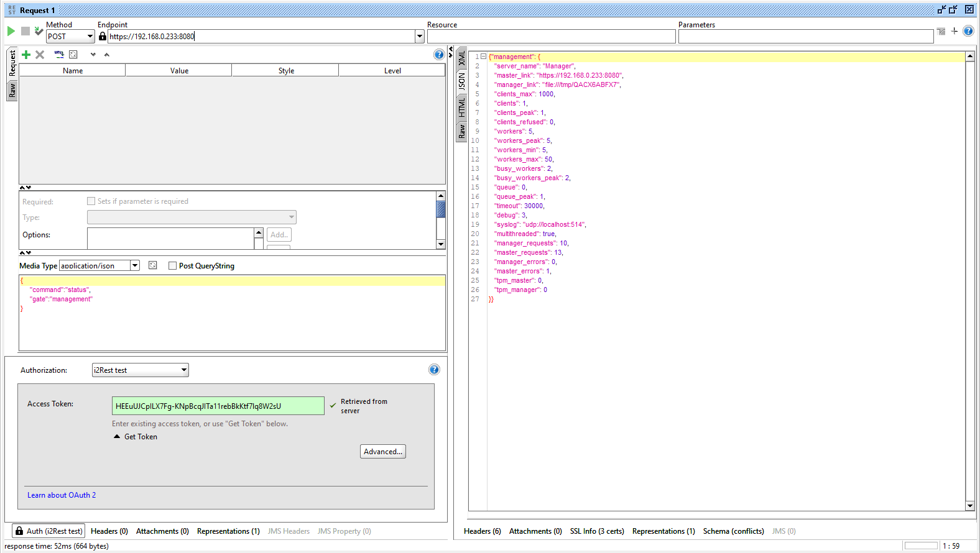The image size is (980, 553).
Task: Click the Style column header
Action: click(286, 71)
